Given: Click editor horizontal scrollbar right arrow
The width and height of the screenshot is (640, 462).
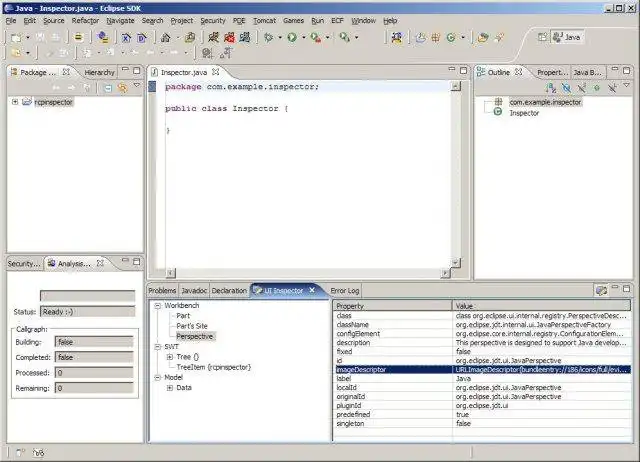Looking at the screenshot, I should 445,273.
